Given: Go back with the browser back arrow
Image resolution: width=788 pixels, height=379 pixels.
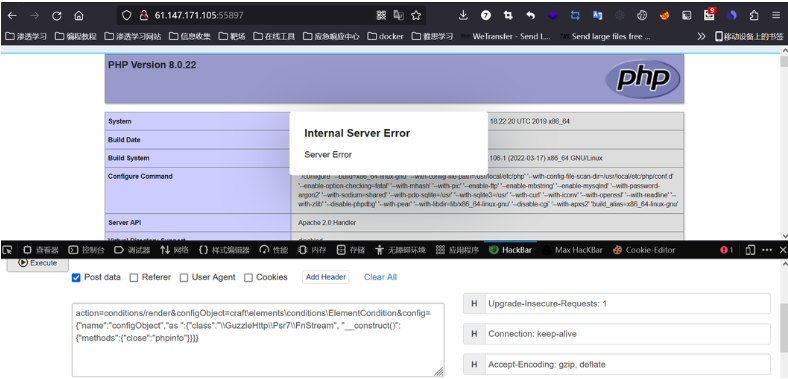Looking at the screenshot, I should point(12,16).
